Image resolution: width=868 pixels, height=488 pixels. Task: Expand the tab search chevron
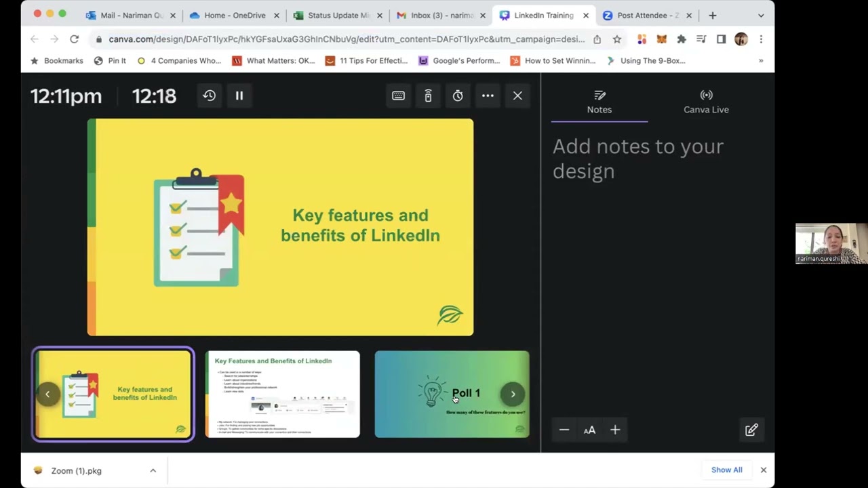click(x=761, y=15)
